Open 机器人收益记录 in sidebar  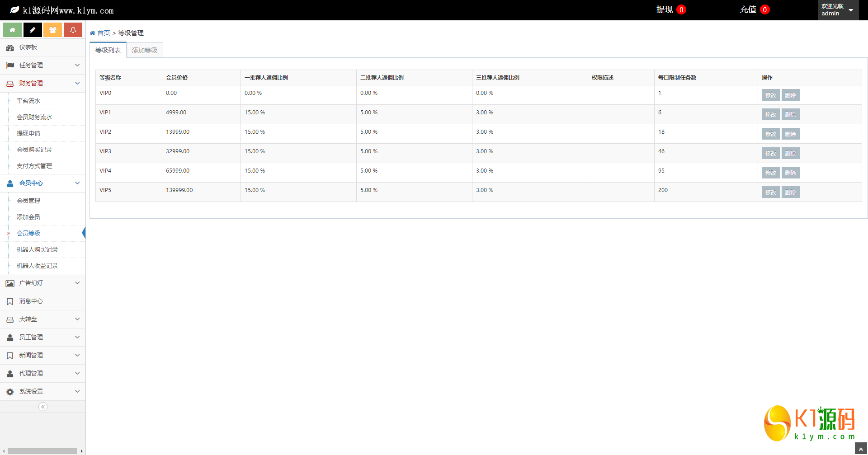(37, 266)
